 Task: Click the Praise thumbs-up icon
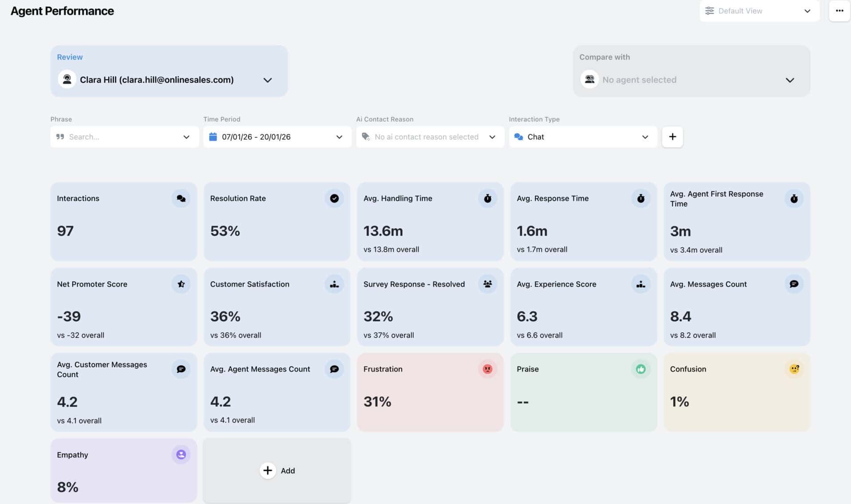[640, 369]
